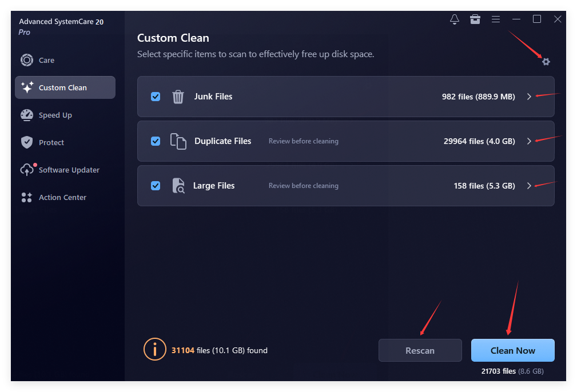Uncheck the Large Files checkbox
Image resolution: width=577 pixels, height=392 pixels.
tap(156, 186)
